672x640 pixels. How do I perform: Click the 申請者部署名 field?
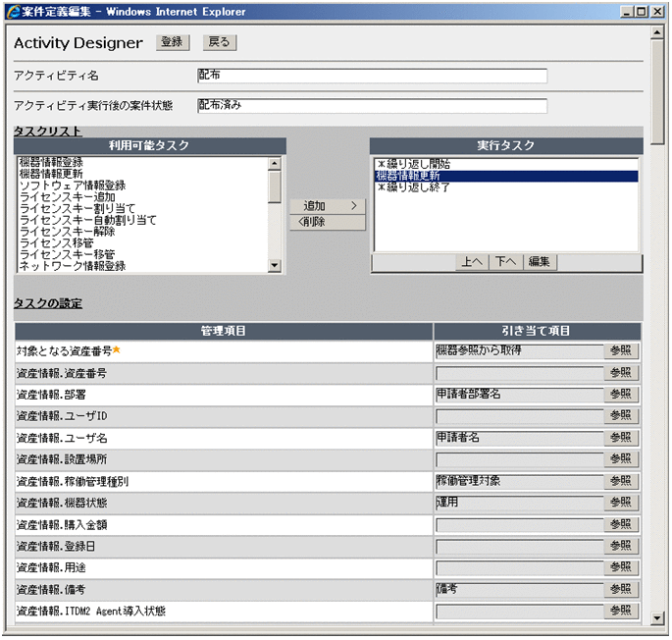pos(519,395)
